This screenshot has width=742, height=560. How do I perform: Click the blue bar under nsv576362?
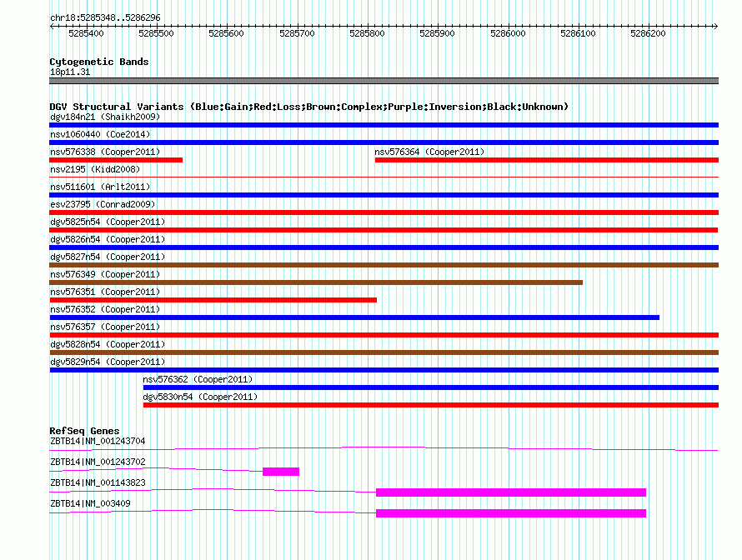[431, 387]
